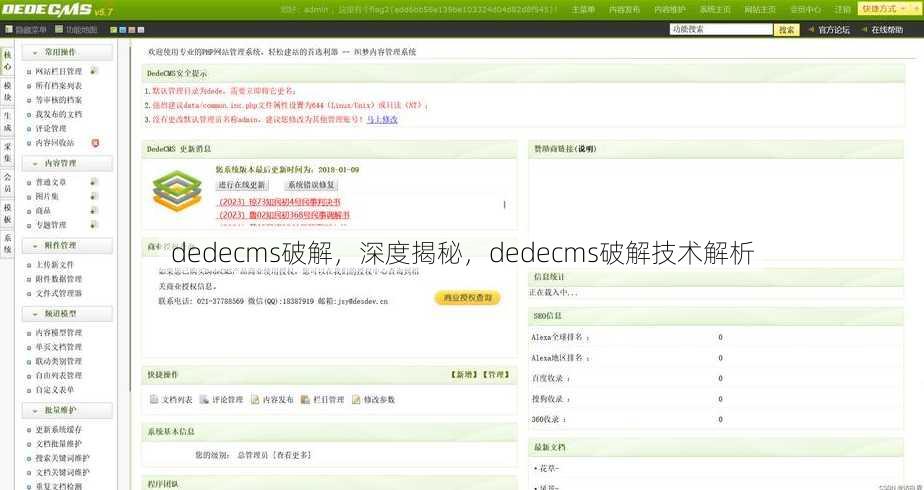Click the 系统错误修复 button

coord(311,185)
